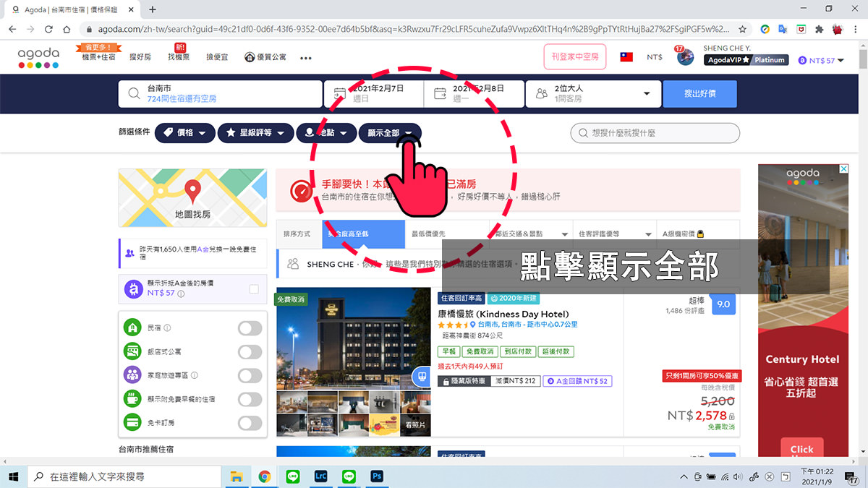Check 顯示折抵A金後的房價 checkbox

pyautogui.click(x=252, y=288)
